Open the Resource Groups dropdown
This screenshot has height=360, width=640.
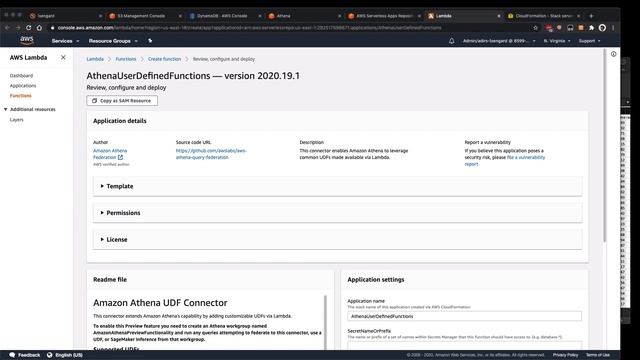[x=113, y=41]
